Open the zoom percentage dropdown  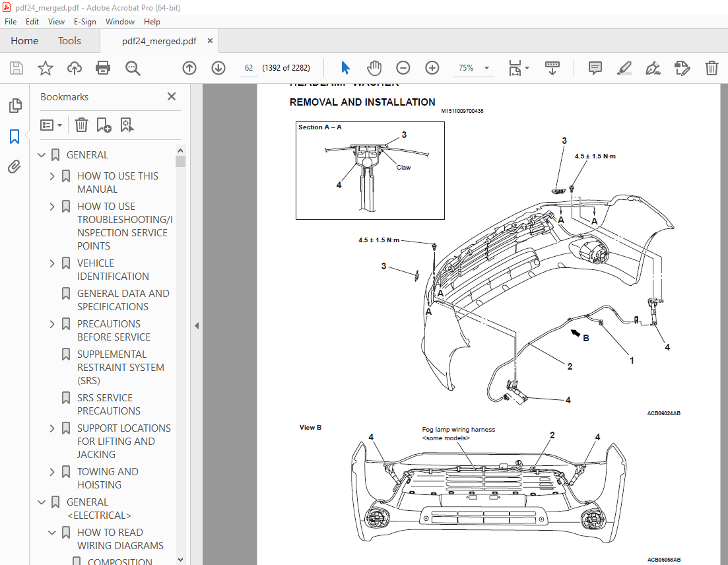pyautogui.click(x=486, y=68)
